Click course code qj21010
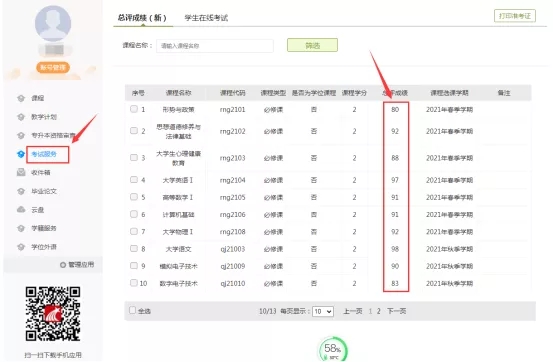 (232, 284)
